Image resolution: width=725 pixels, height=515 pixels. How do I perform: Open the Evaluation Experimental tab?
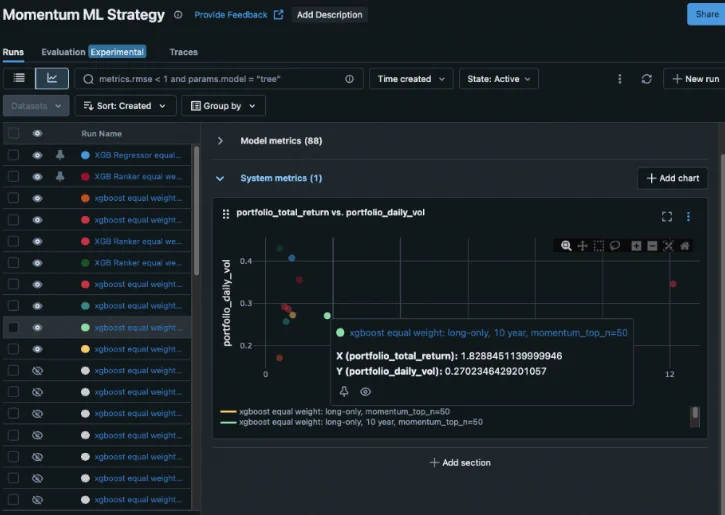[x=93, y=52]
